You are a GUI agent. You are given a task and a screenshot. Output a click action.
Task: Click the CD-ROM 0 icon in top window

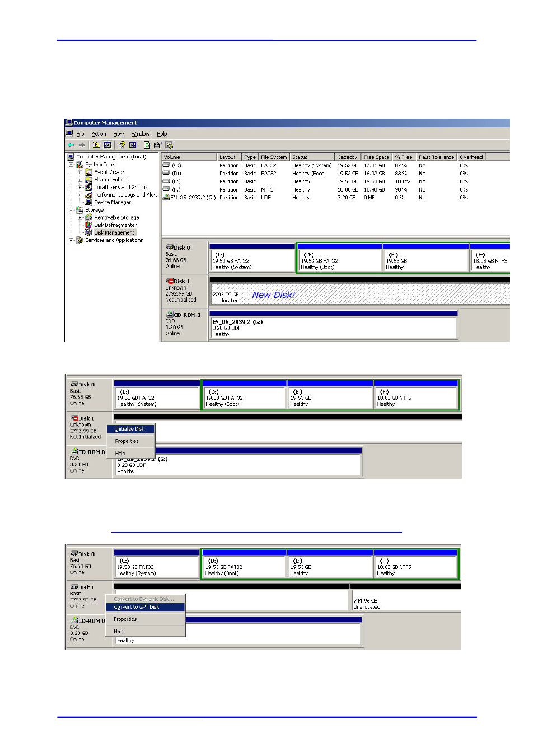pos(170,315)
